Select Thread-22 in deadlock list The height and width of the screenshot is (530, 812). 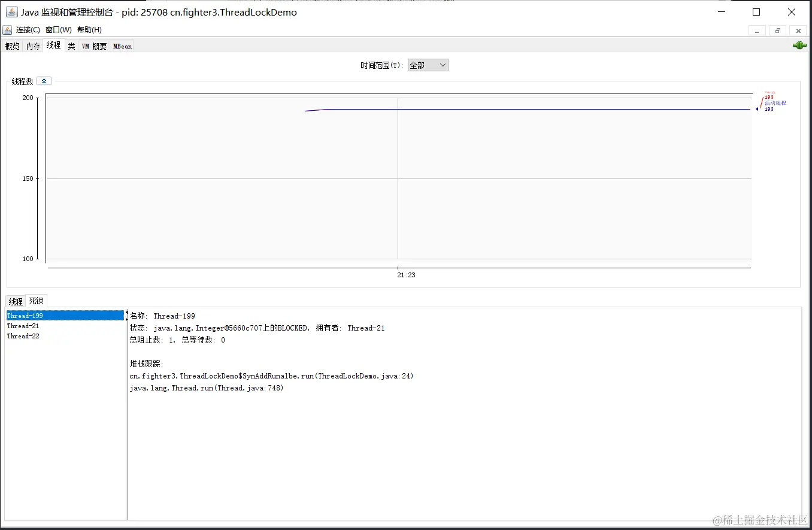pos(65,336)
